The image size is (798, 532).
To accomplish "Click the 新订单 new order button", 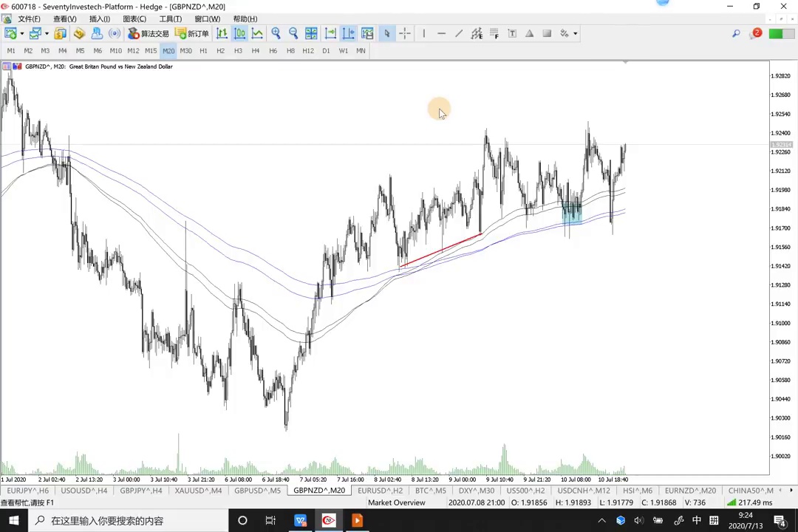I will (192, 33).
